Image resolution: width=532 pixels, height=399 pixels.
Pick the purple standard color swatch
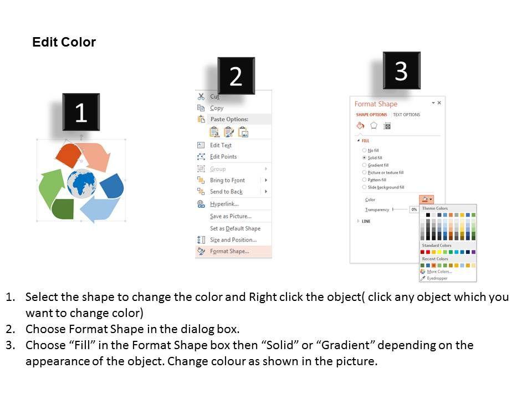coord(474,252)
